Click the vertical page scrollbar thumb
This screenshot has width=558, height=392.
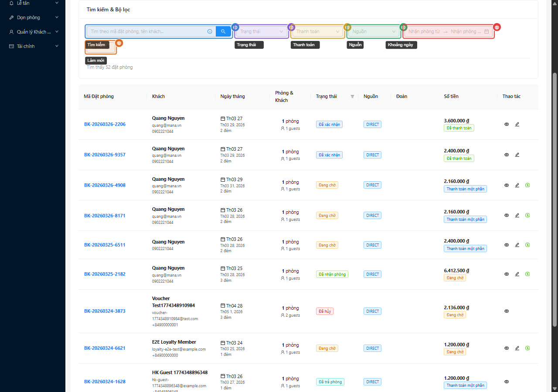(x=555, y=200)
